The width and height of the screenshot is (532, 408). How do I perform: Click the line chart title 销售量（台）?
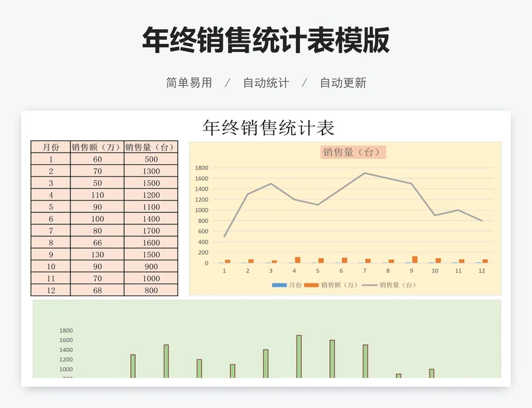(353, 152)
